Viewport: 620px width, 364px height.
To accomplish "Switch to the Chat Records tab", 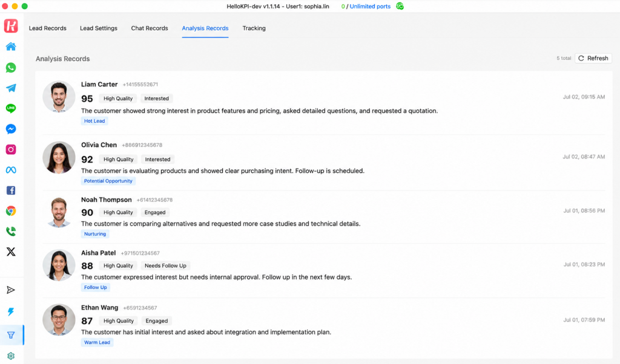I will point(150,28).
